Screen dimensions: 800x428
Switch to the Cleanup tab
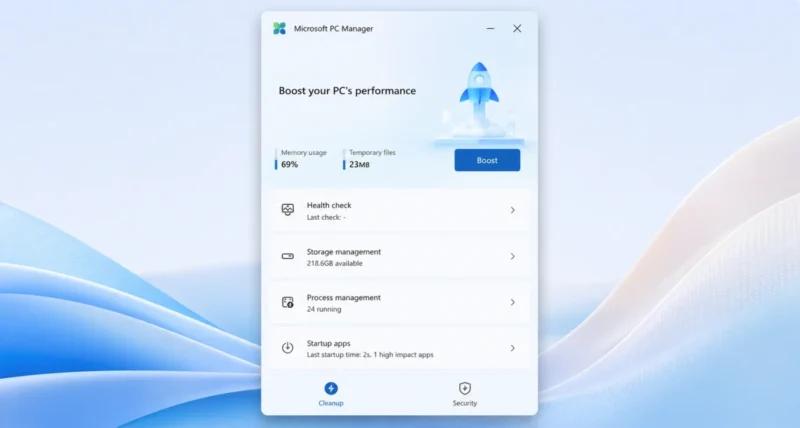(331, 394)
